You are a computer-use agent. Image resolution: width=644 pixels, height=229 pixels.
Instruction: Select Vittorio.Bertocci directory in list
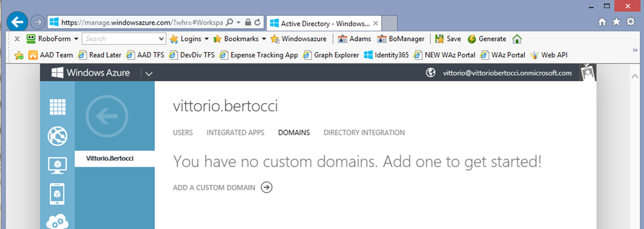[114, 159]
